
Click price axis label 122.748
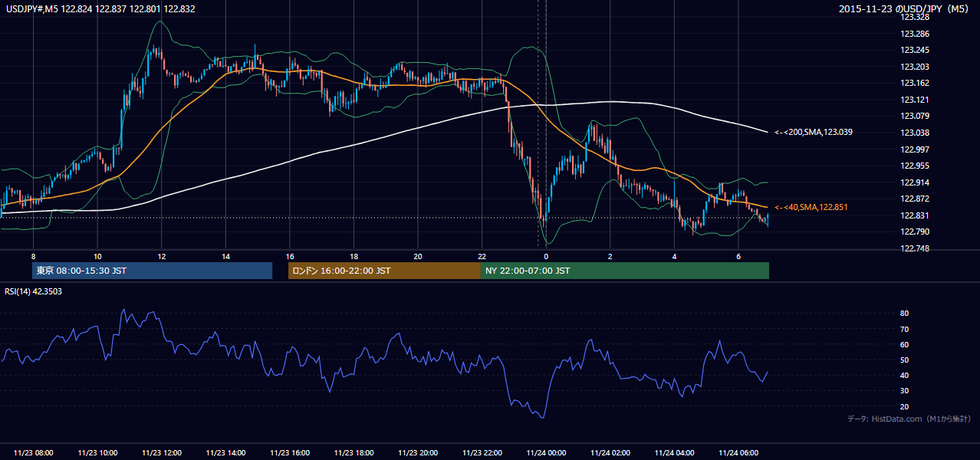point(916,248)
